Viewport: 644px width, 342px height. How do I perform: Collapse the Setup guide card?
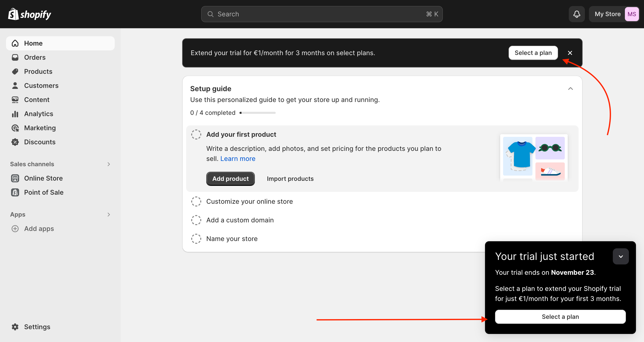570,89
